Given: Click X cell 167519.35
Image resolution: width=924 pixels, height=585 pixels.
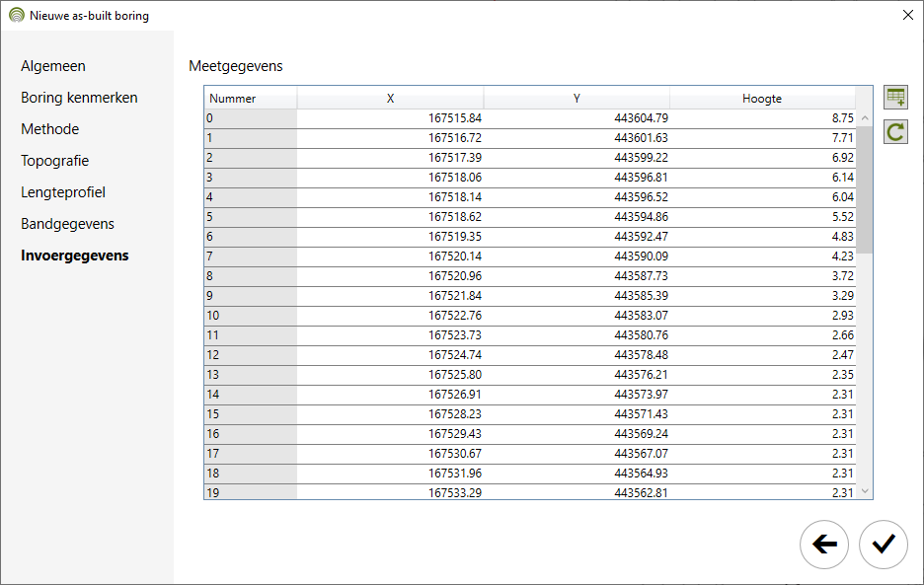Looking at the screenshot, I should (x=390, y=237).
